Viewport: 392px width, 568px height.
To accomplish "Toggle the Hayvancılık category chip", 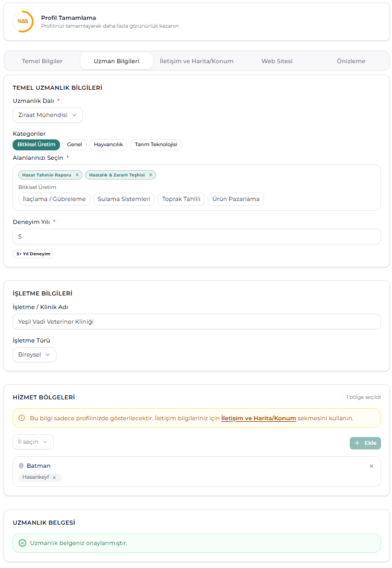I will coord(108,145).
